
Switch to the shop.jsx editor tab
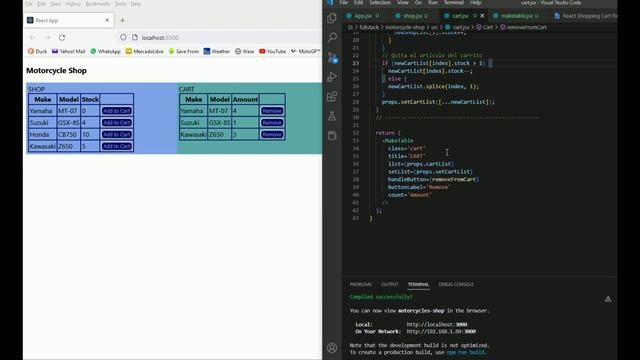412,16
